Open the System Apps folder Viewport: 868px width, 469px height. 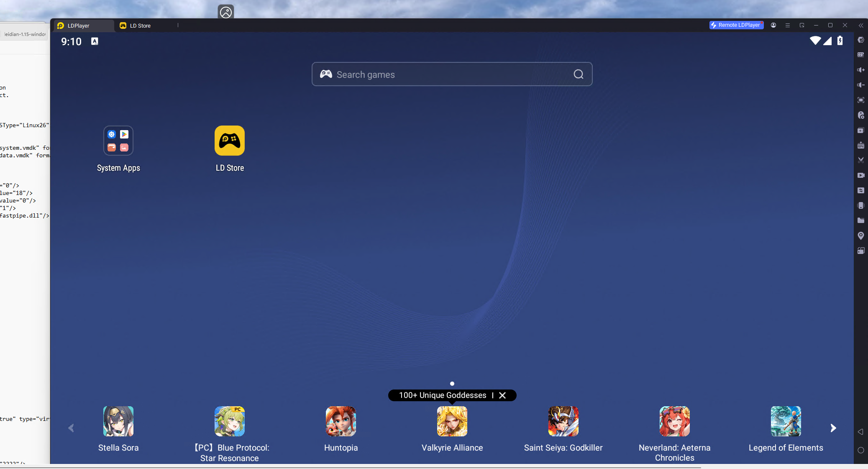(118, 141)
